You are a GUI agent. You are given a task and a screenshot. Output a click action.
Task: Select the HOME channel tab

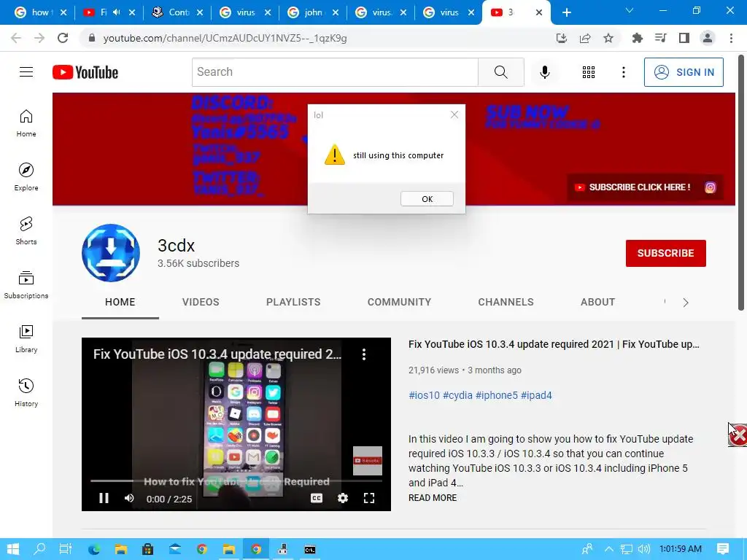pos(120,302)
